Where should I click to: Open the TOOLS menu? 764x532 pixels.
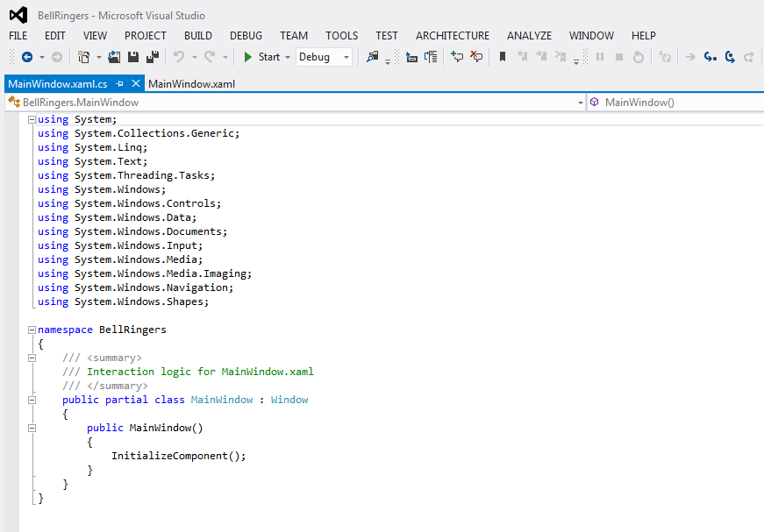click(341, 36)
